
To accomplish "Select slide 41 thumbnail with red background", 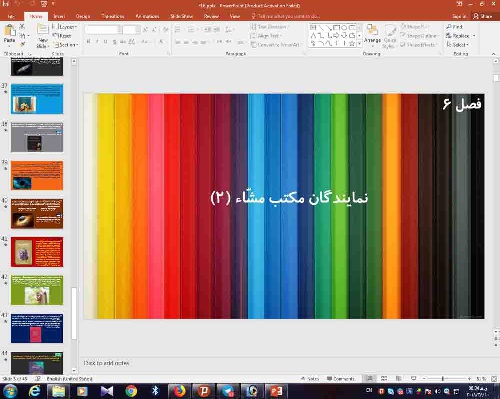I will pos(37,252).
